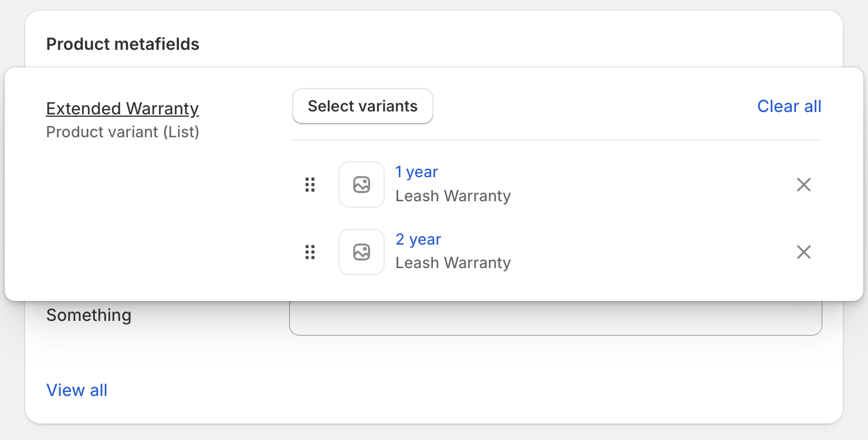Click the Extended Warranty metafield name
Image resolution: width=868 pixels, height=440 pixels.
pos(123,109)
